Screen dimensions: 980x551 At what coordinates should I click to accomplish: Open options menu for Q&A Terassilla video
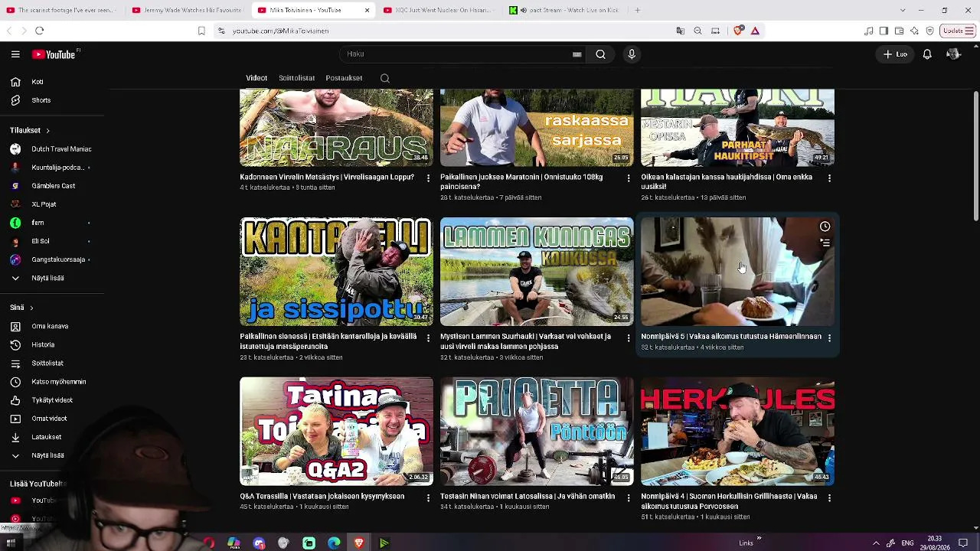pos(428,497)
